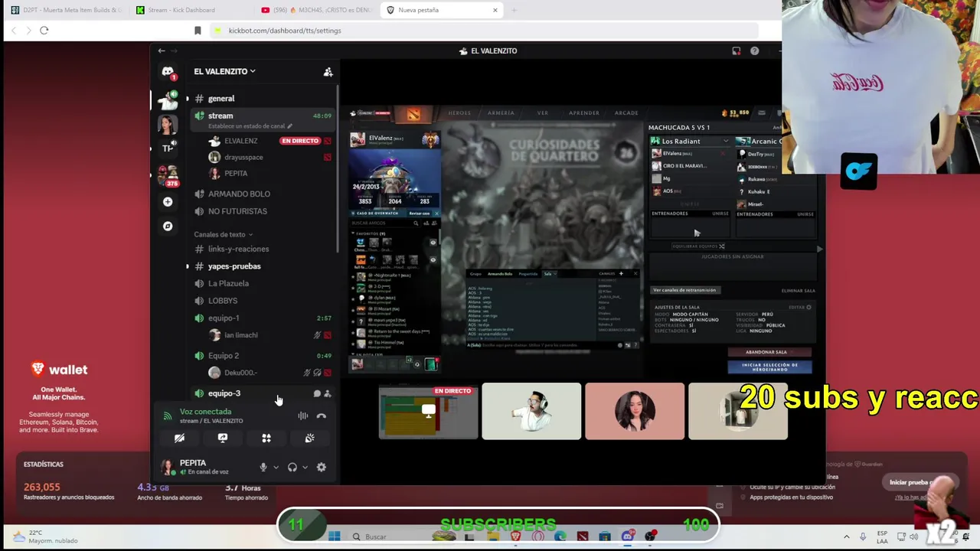Click EDITAR lobby settings gear

[800, 307]
